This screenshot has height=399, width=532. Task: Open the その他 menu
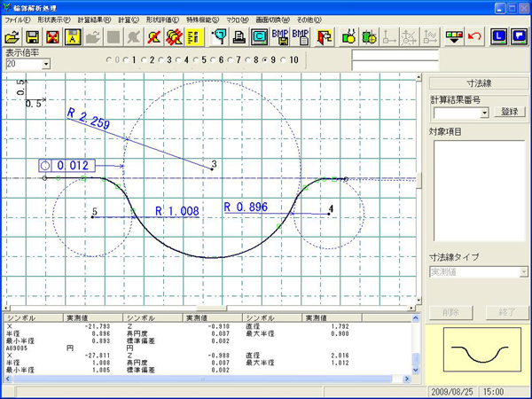(309, 20)
